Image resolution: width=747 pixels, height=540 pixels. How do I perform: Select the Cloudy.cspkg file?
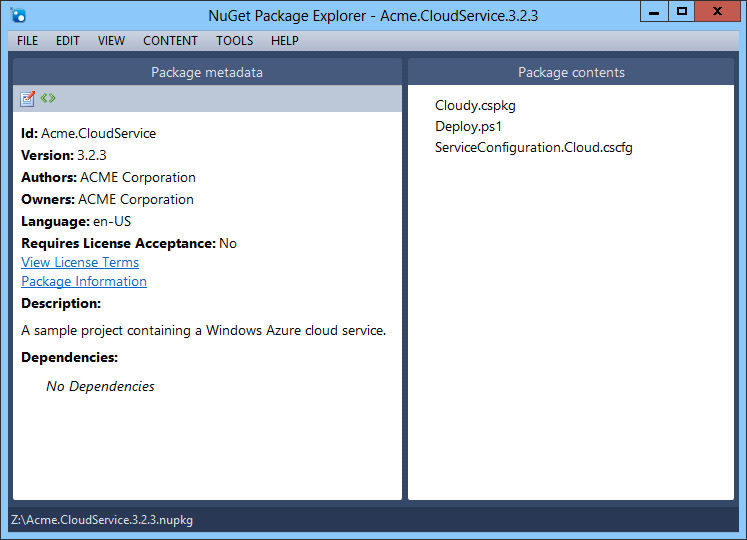pos(475,105)
